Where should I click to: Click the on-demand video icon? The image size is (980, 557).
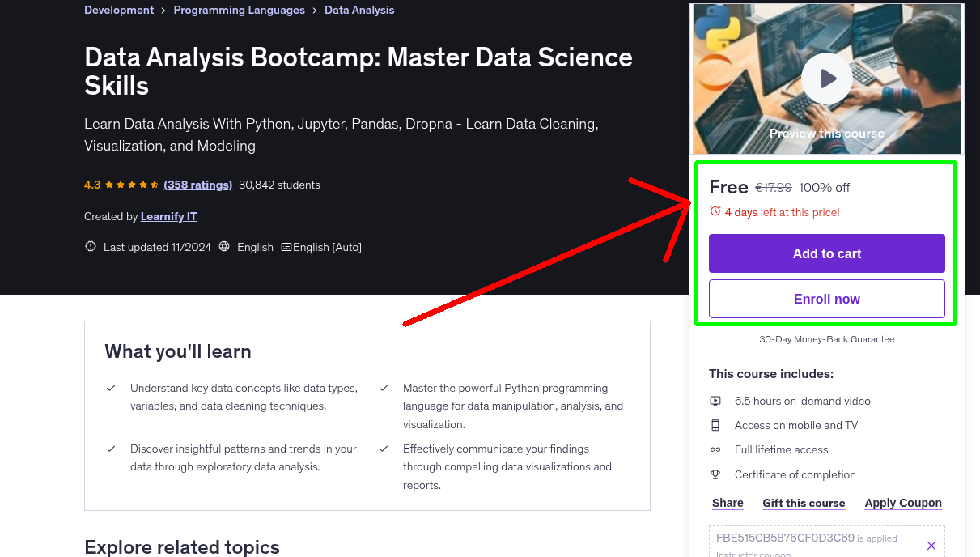click(715, 400)
